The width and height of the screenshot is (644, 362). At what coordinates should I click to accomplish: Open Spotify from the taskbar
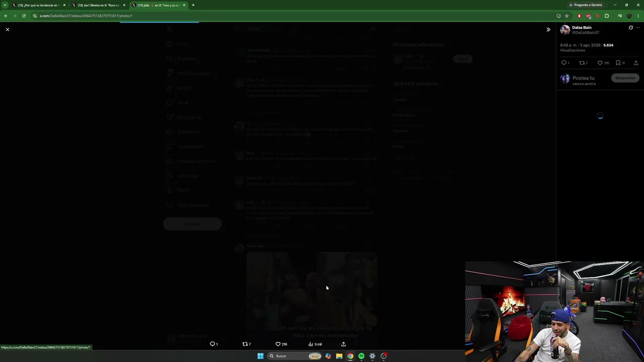[x=361, y=356]
